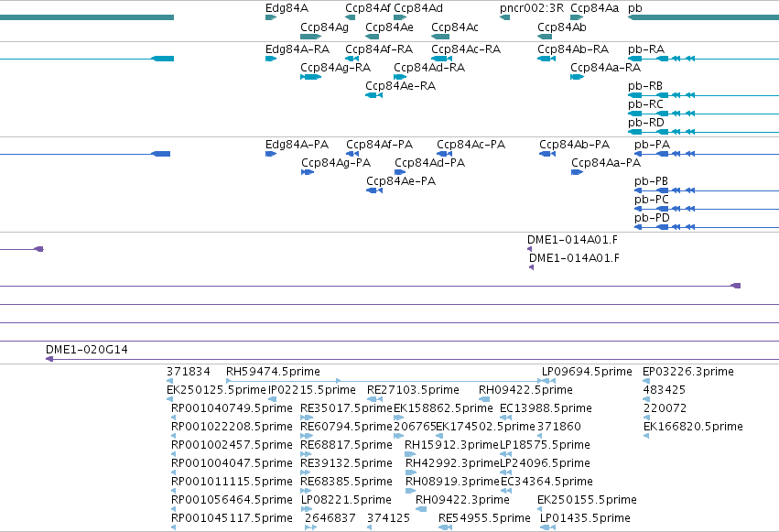Select EST 483425
The width and height of the screenshot is (779, 532).
click(x=646, y=399)
